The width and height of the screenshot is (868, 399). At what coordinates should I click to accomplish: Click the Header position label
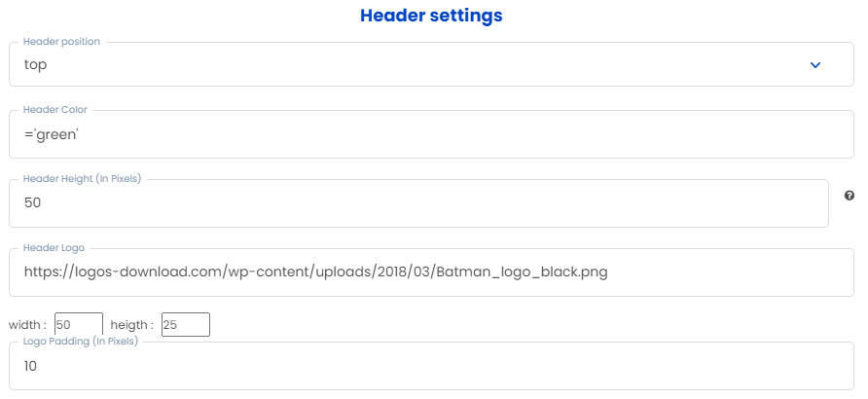(61, 42)
